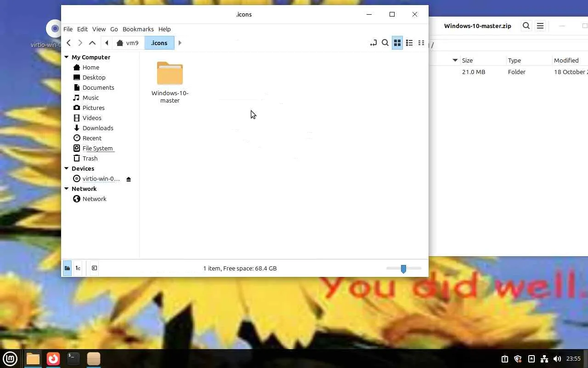Open search in the archive manager window
Image resolution: width=588 pixels, height=368 pixels.
(526, 26)
